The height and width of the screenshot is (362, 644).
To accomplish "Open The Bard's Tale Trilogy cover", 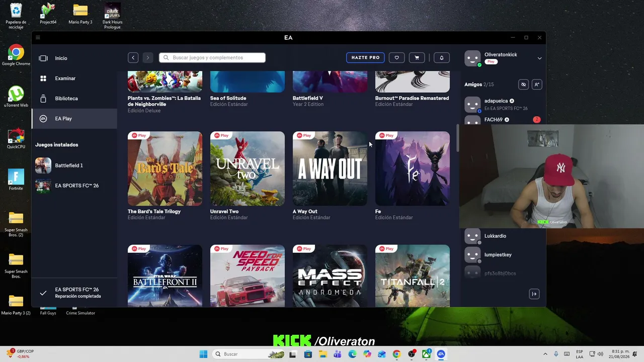I will tap(165, 168).
